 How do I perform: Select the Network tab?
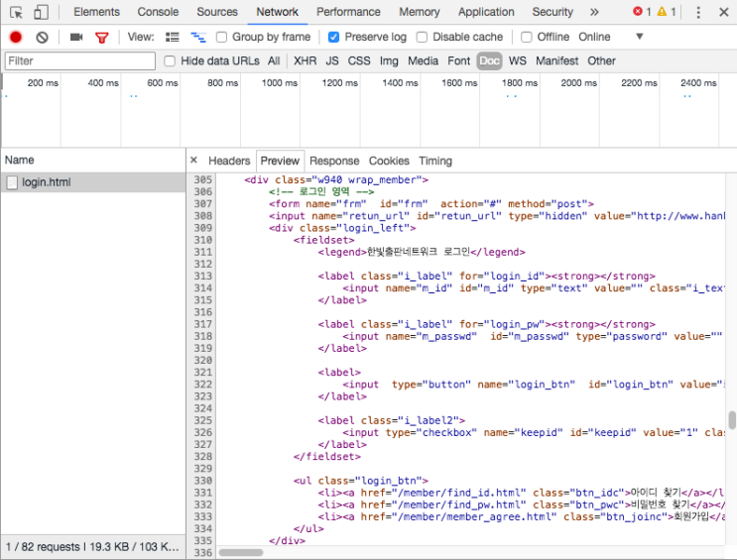278,12
